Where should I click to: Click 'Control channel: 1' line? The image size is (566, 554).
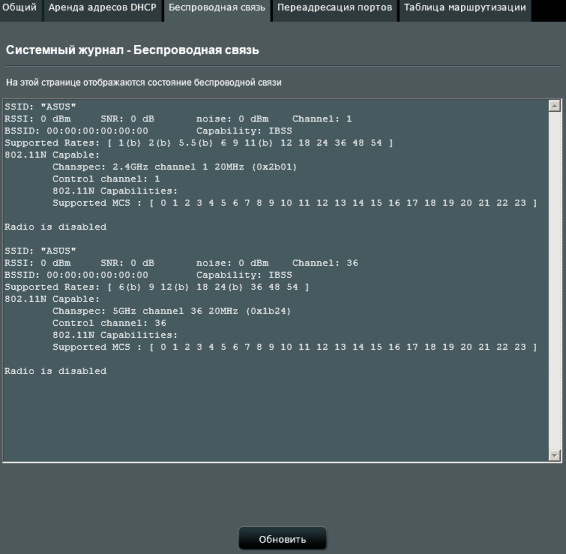[106, 179]
